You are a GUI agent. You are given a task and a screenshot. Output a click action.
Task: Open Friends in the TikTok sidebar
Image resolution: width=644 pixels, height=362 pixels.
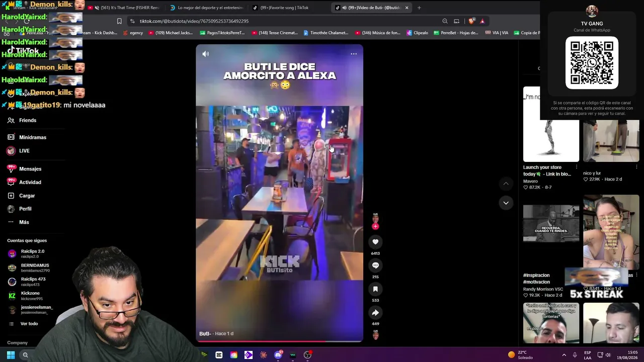28,121
